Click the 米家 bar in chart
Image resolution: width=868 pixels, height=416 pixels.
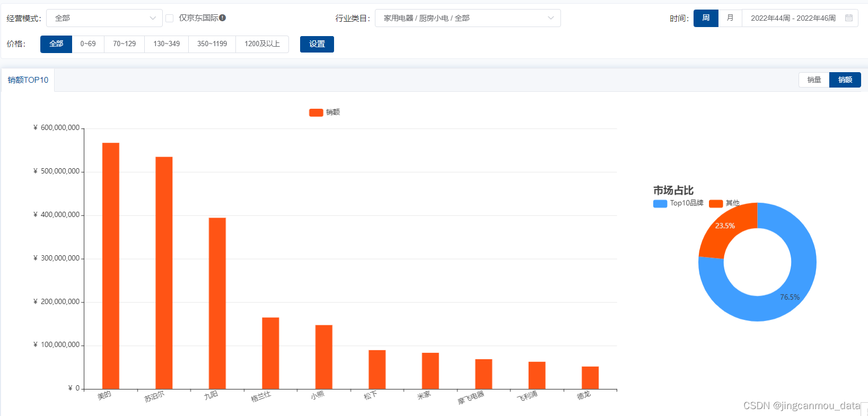click(431, 371)
